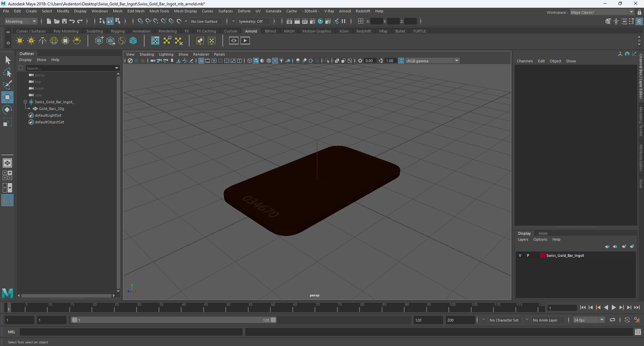
Task: Create an Arnold Area Light from shelf
Action: tap(20, 41)
